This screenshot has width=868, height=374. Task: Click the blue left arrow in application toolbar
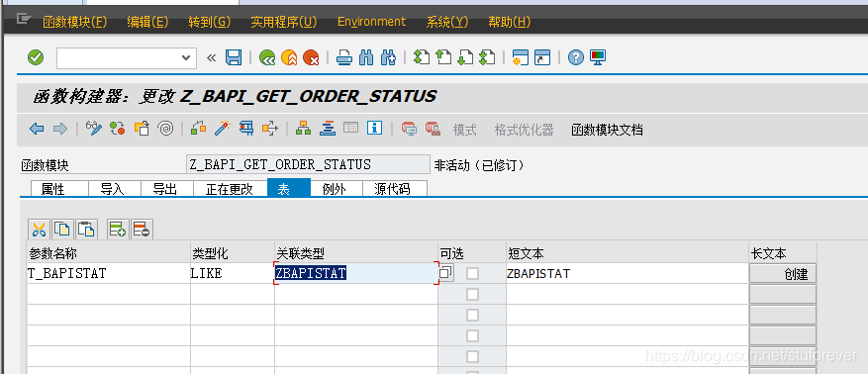[x=37, y=129]
